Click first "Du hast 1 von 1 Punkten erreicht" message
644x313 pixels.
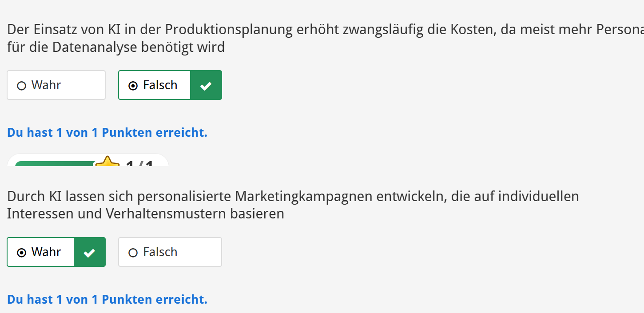pyautogui.click(x=107, y=132)
